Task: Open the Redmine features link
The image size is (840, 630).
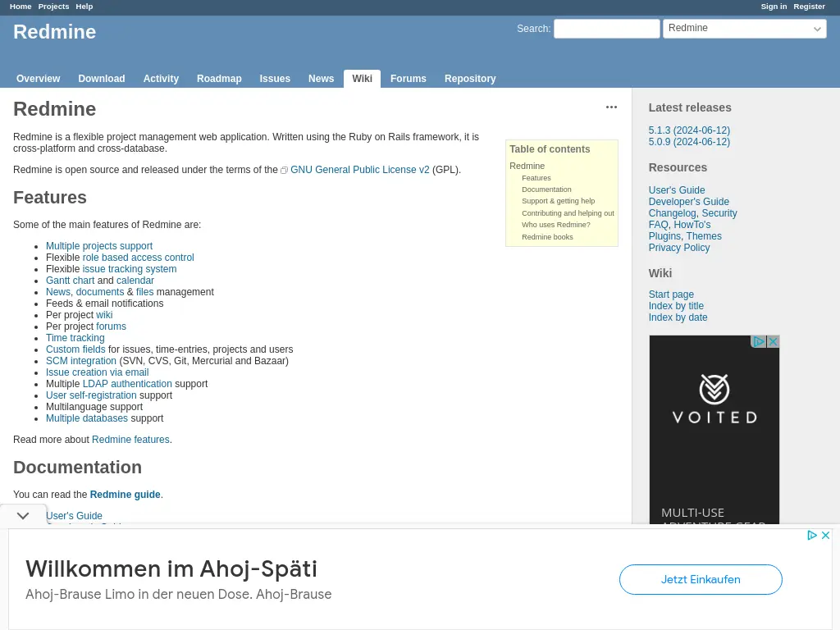Action: pyautogui.click(x=130, y=440)
